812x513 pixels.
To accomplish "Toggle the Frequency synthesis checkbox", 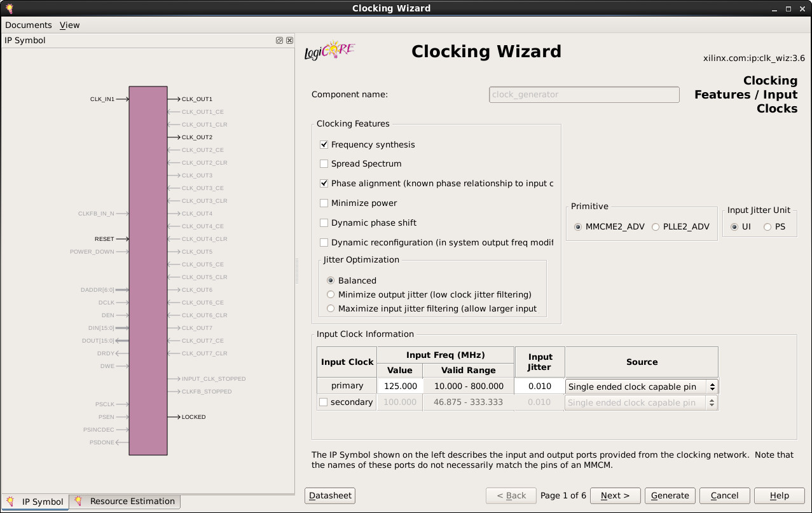I will click(324, 144).
